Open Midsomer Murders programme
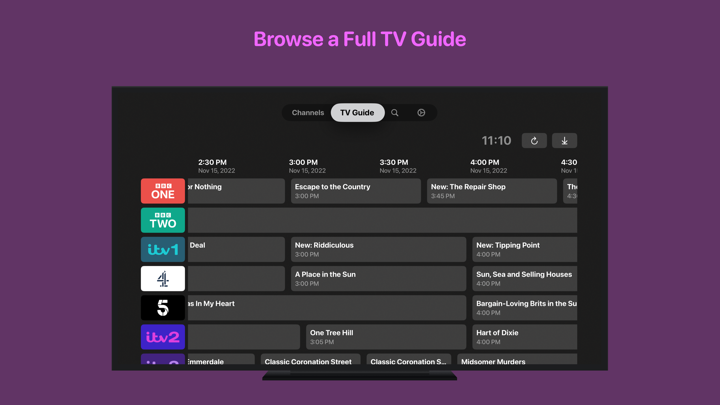This screenshot has width=720, height=405. [x=517, y=360]
